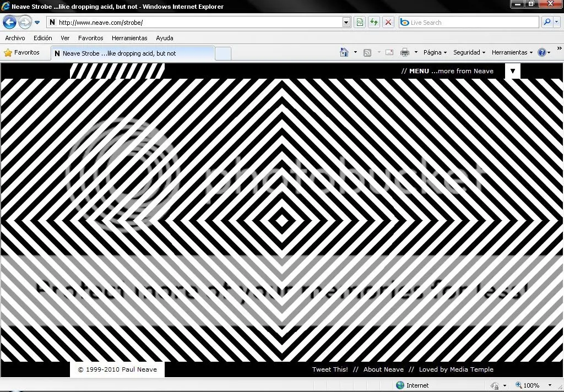This screenshot has height=392, width=564.
Task: Open the Favoritos star button
Action: (x=21, y=52)
